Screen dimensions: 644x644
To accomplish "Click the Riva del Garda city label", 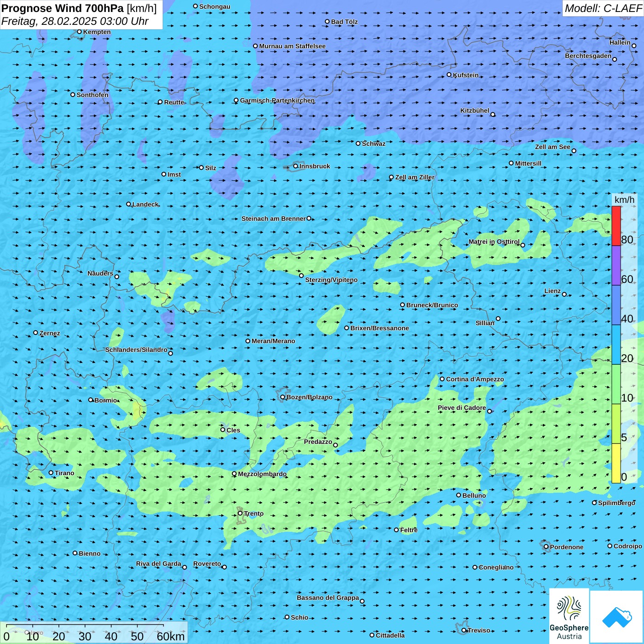I will pos(159,563).
